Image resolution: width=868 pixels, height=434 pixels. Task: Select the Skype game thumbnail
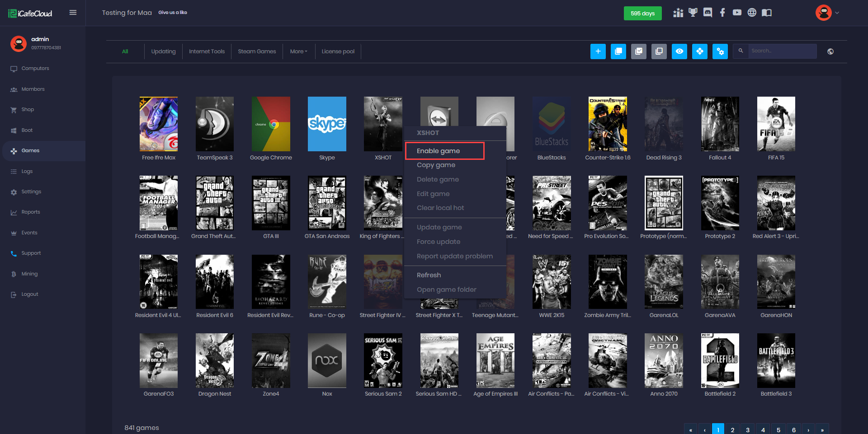tap(327, 124)
